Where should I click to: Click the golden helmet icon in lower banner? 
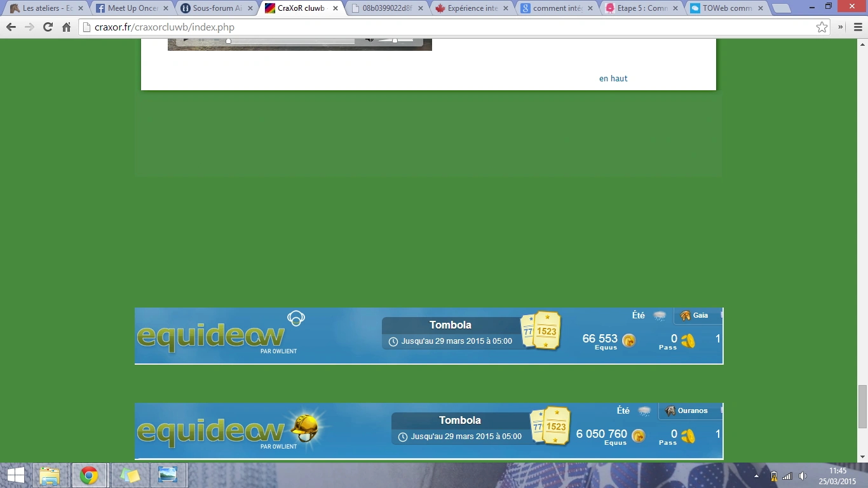click(305, 426)
